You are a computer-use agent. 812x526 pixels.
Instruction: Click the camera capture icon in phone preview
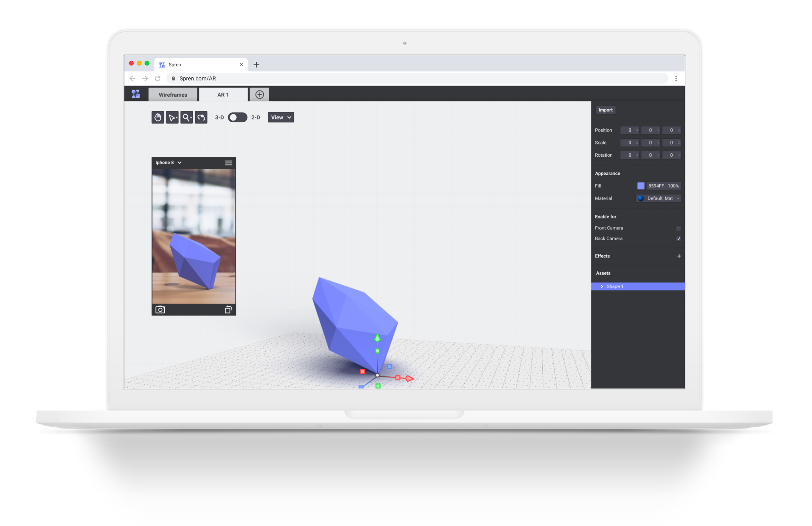(160, 310)
